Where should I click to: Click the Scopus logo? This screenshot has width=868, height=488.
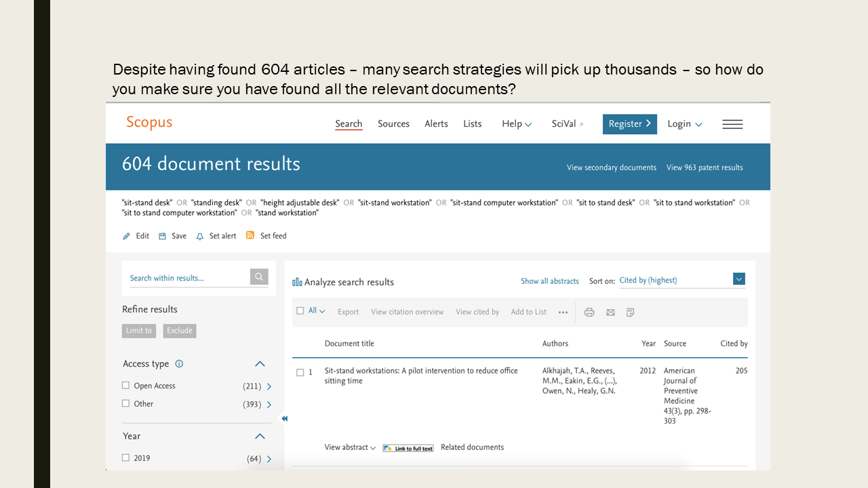click(149, 123)
